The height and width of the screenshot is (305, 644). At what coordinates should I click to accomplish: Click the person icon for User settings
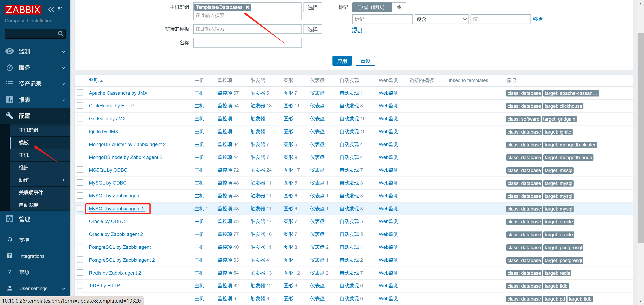(9, 288)
